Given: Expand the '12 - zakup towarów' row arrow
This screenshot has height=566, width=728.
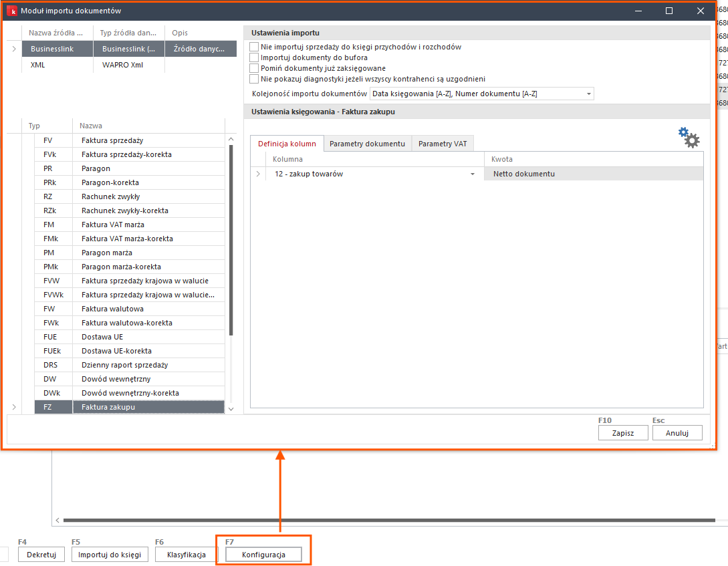Looking at the screenshot, I should pyautogui.click(x=258, y=174).
